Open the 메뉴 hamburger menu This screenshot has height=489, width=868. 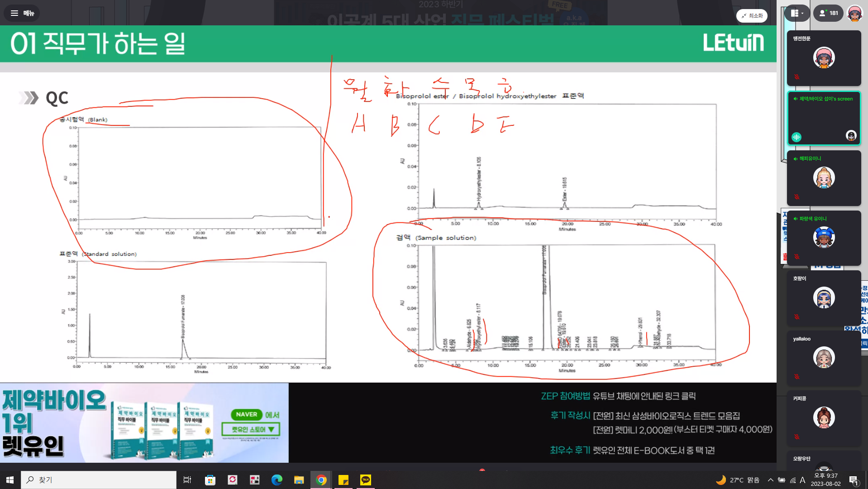tap(22, 13)
